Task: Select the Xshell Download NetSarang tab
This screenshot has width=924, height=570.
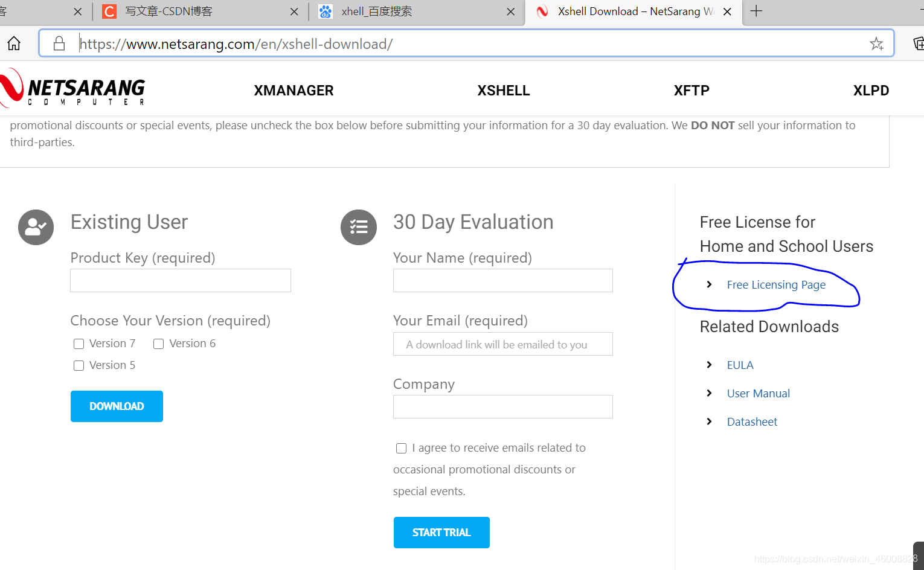Action: point(633,11)
